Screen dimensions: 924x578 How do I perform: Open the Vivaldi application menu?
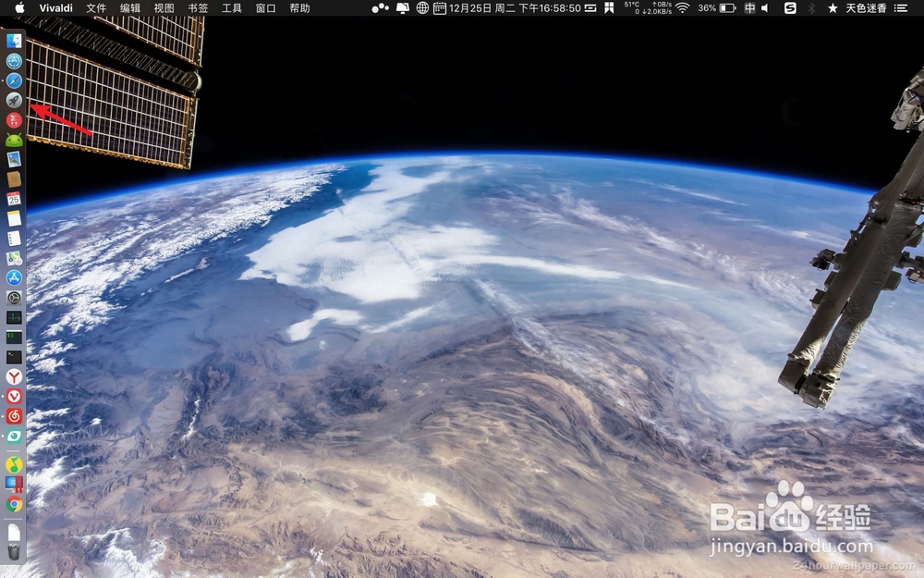(x=56, y=8)
